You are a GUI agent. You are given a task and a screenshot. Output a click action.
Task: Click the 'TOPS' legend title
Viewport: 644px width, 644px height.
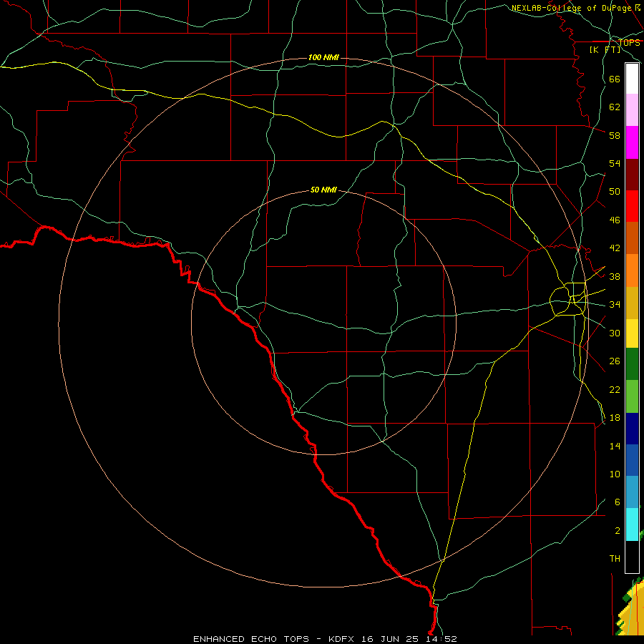tap(629, 43)
